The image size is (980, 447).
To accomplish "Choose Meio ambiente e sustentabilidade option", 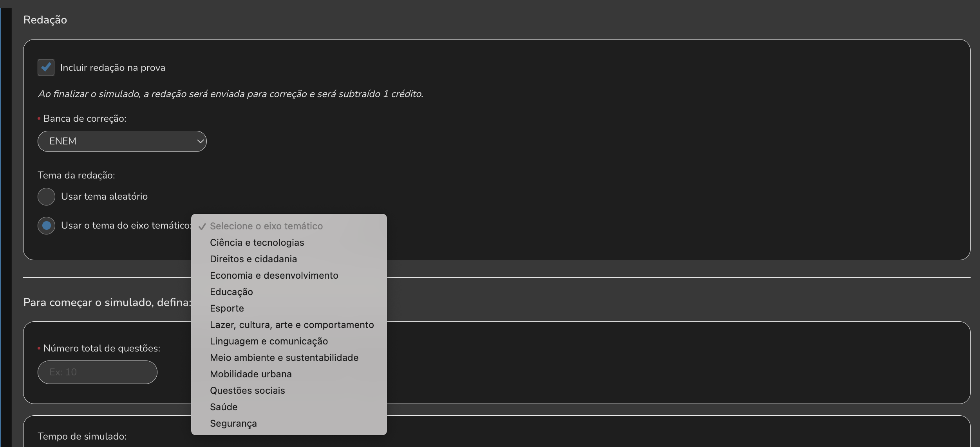I will (289, 358).
